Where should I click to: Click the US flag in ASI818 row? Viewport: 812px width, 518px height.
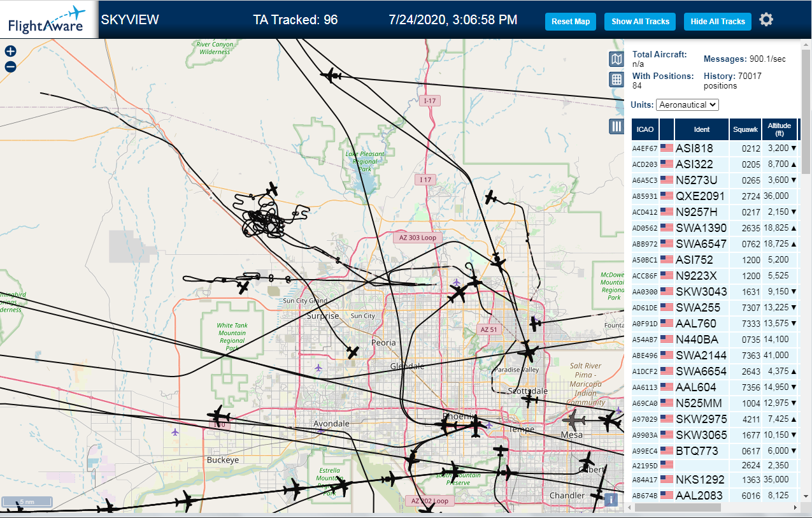click(667, 148)
